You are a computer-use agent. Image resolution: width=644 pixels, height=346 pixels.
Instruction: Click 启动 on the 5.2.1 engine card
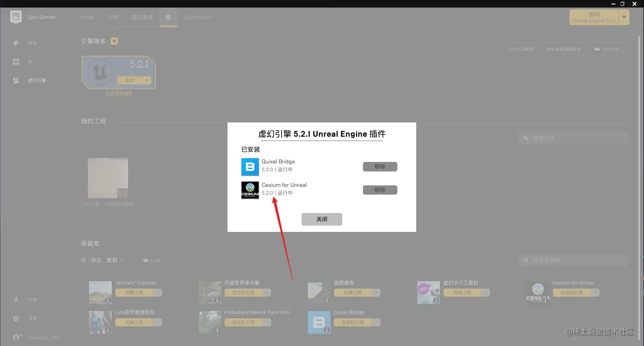click(x=130, y=80)
